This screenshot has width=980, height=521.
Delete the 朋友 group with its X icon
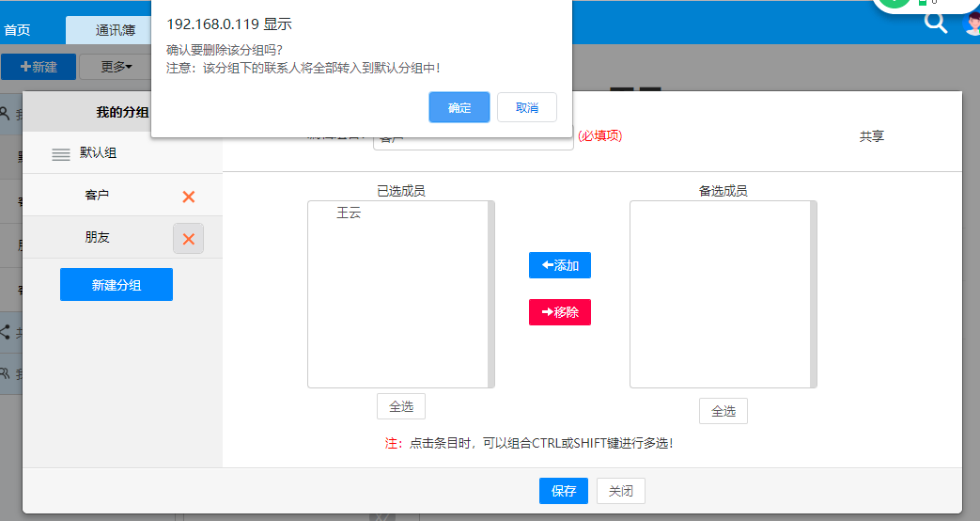tap(188, 239)
